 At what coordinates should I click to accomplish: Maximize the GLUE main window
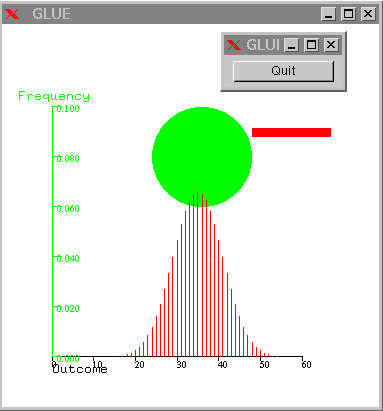pyautogui.click(x=348, y=14)
